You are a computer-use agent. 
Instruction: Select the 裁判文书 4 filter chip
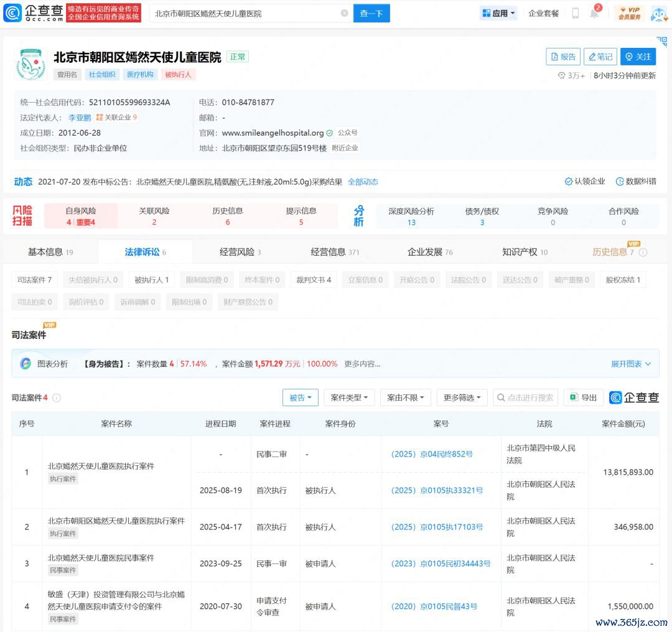coord(314,280)
